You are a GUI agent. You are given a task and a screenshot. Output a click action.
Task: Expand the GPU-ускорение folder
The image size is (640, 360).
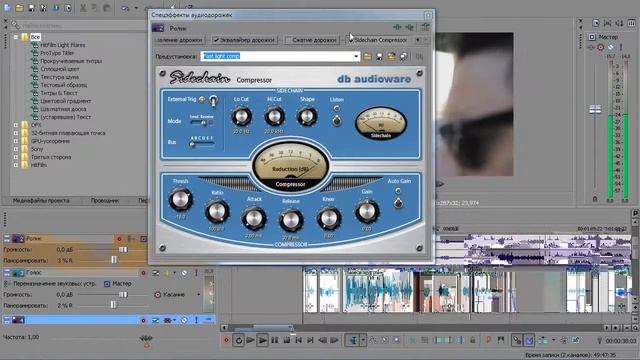(x=16, y=141)
